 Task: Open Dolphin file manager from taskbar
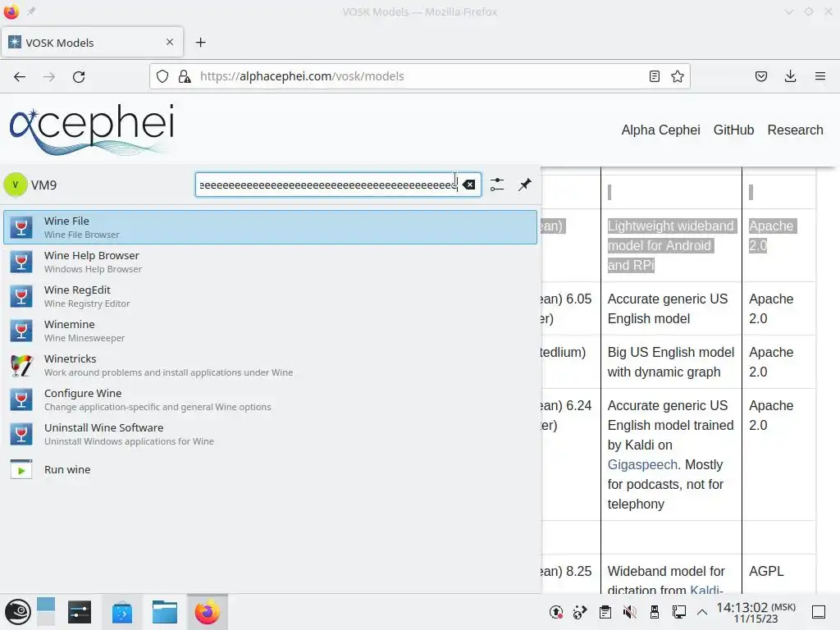(x=164, y=612)
